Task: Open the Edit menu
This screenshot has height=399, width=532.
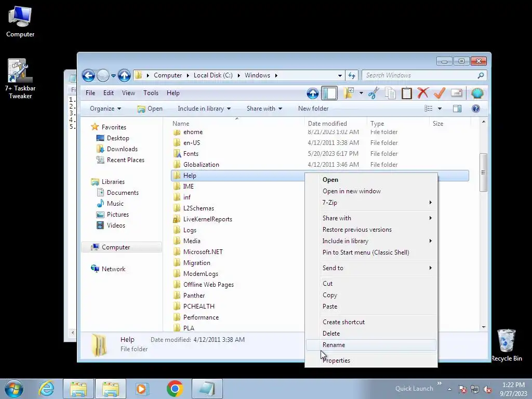Action: click(x=109, y=93)
